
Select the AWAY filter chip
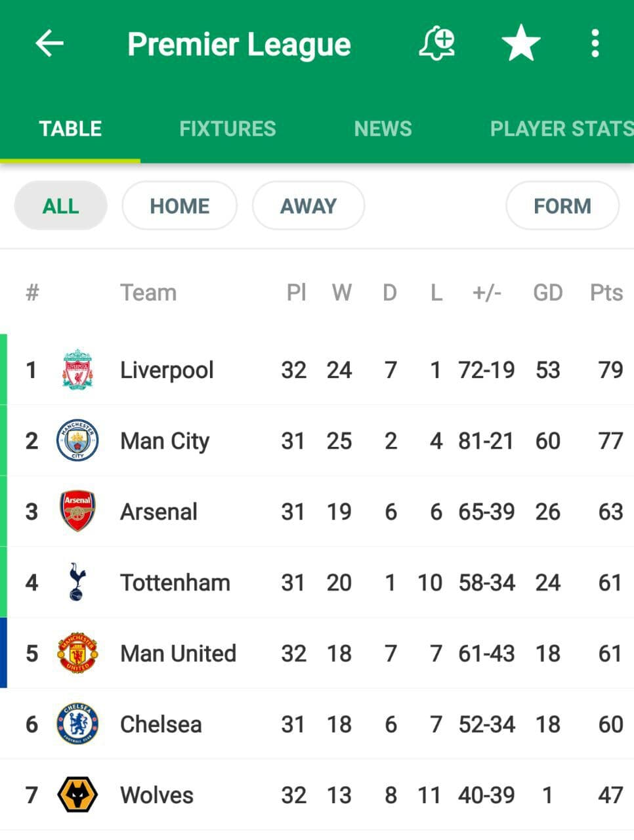[308, 206]
